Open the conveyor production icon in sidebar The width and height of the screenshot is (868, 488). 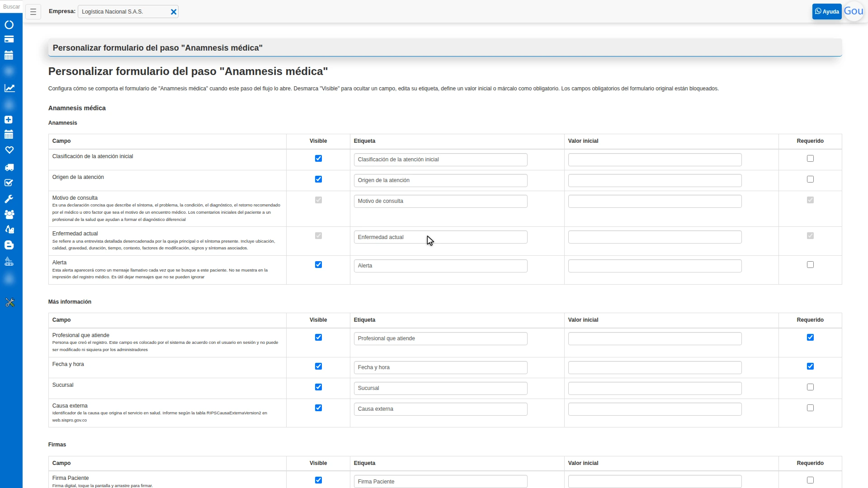pos(9,262)
